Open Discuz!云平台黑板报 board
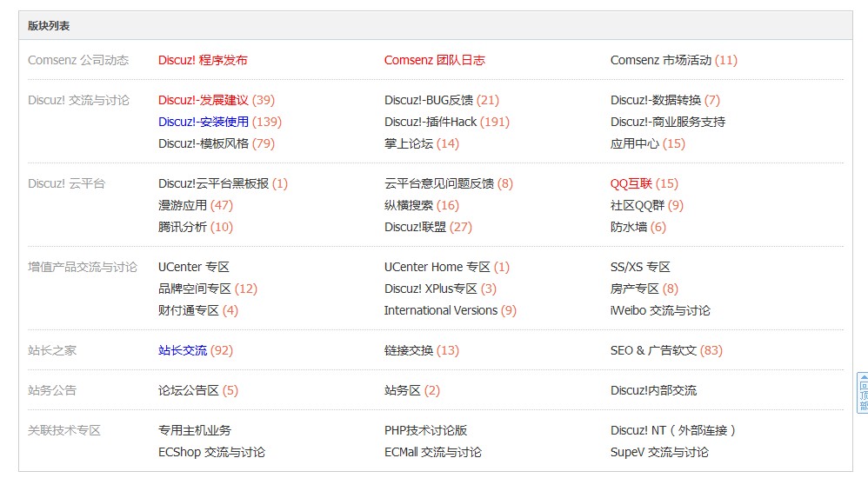The width and height of the screenshot is (868, 478). pos(213,183)
